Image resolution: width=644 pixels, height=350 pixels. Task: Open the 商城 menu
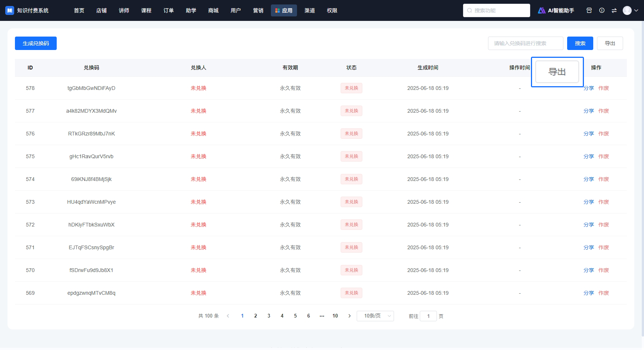213,10
